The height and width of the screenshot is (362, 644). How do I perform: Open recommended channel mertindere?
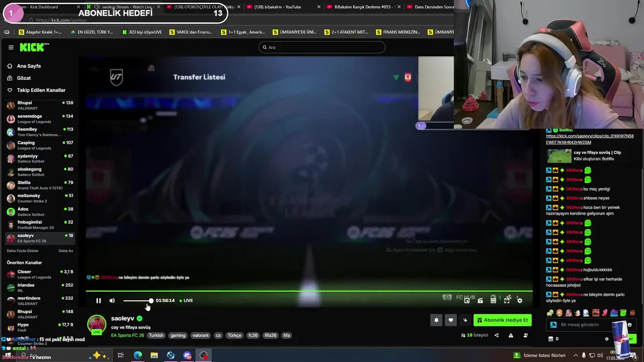(x=40, y=301)
